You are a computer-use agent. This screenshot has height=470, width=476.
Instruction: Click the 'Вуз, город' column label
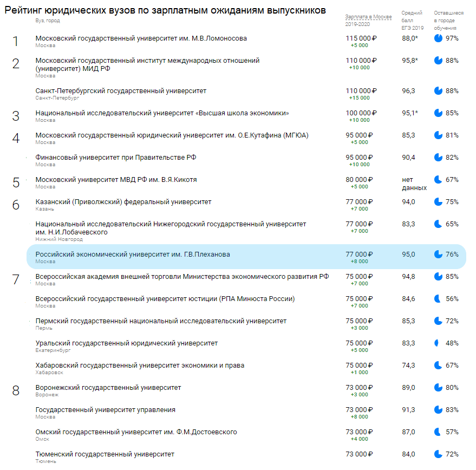48,21
